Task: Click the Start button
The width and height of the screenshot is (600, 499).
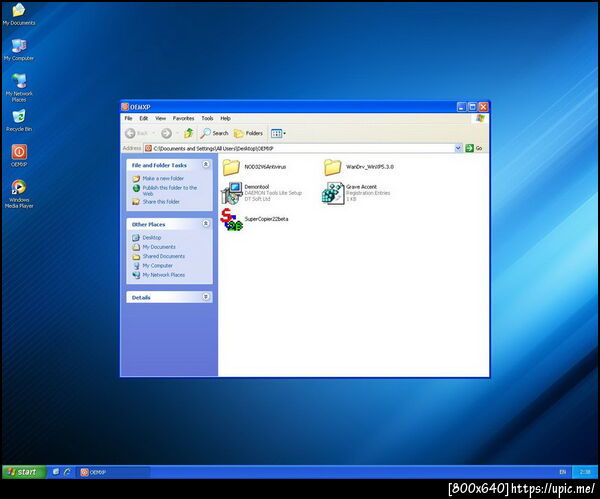Action: [x=24, y=472]
